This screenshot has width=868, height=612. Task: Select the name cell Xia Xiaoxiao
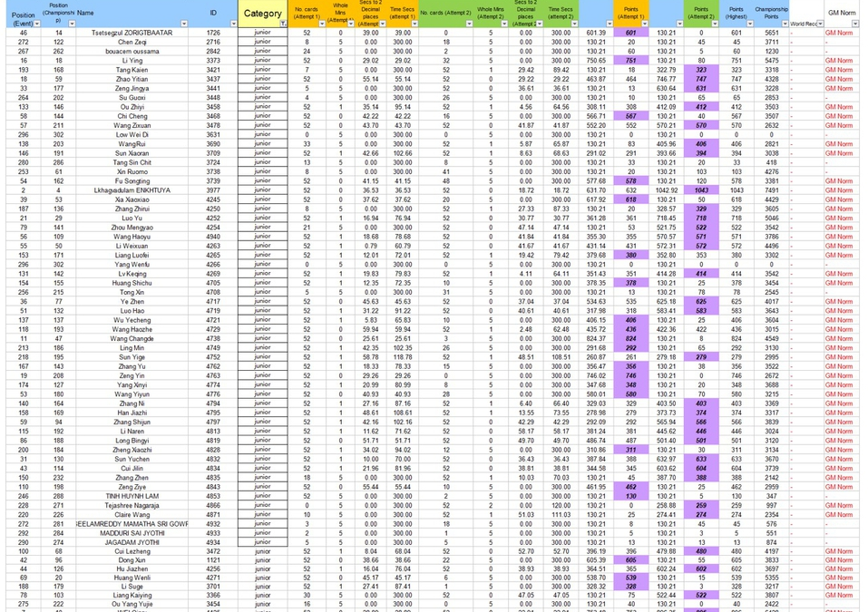click(132, 199)
